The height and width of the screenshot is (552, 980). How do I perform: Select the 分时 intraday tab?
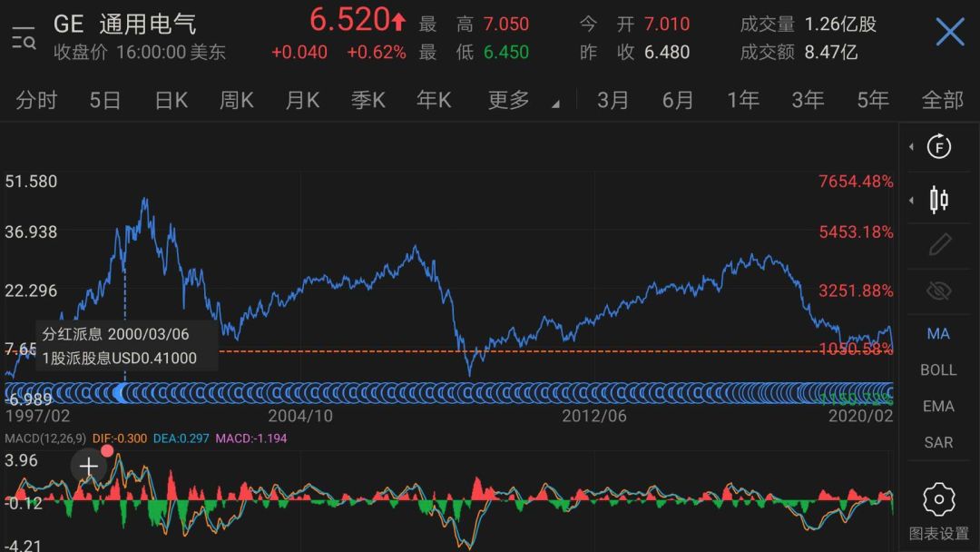click(x=36, y=100)
